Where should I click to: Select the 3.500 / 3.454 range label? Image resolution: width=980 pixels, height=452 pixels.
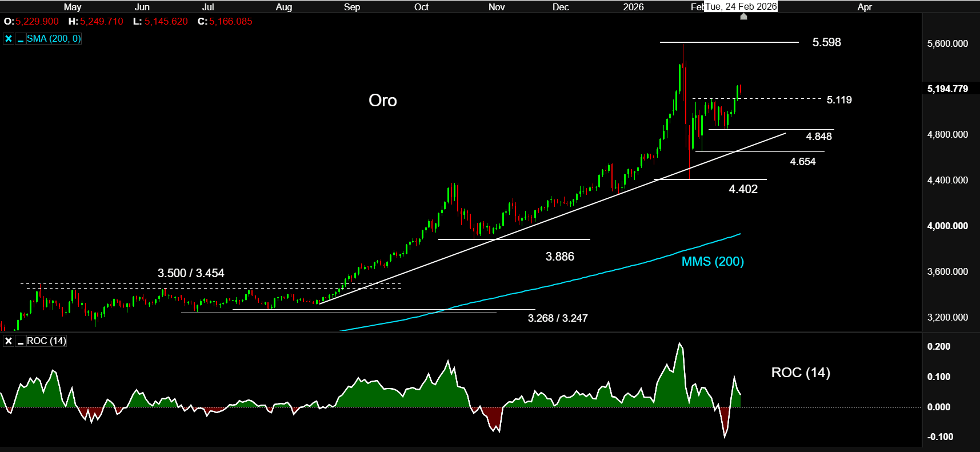pyautogui.click(x=191, y=273)
